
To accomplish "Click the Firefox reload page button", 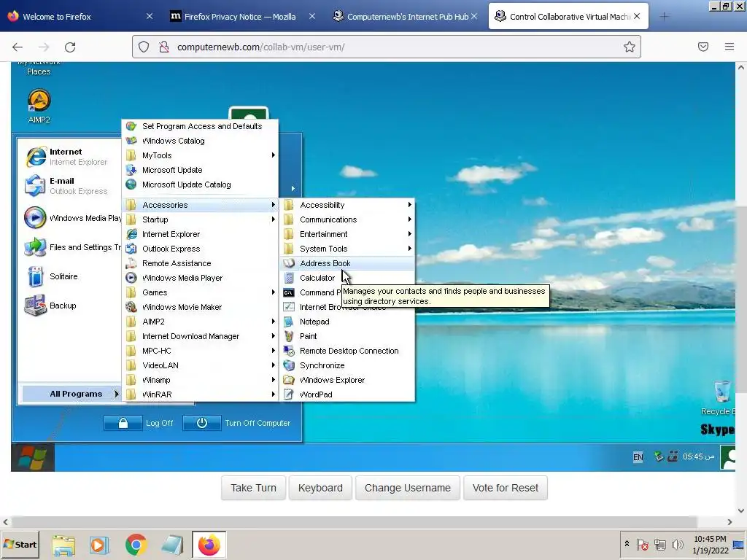I will [70, 47].
